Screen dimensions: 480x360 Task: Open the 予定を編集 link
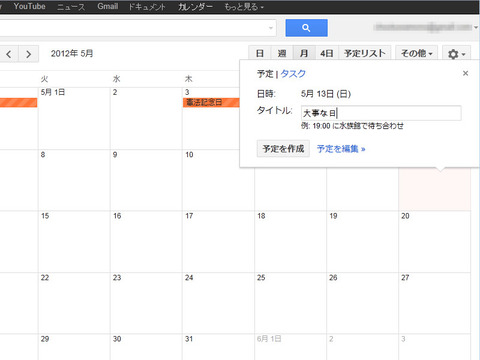pos(341,149)
